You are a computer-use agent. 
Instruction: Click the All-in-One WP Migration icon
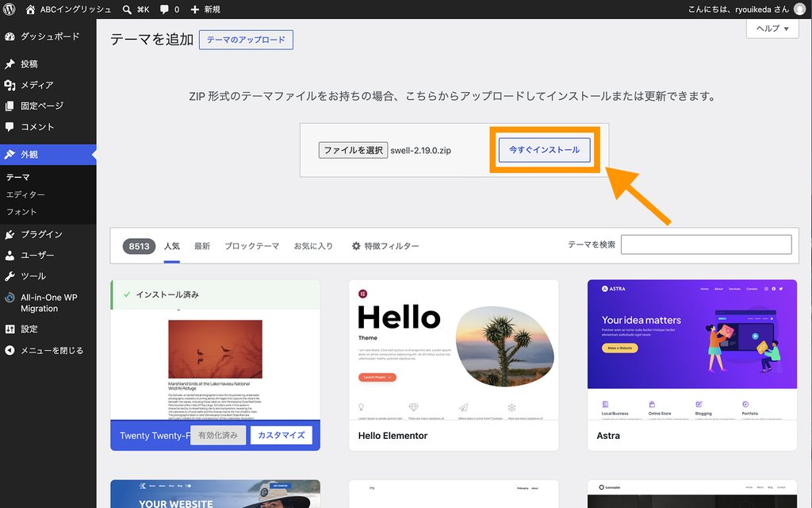coord(10,298)
